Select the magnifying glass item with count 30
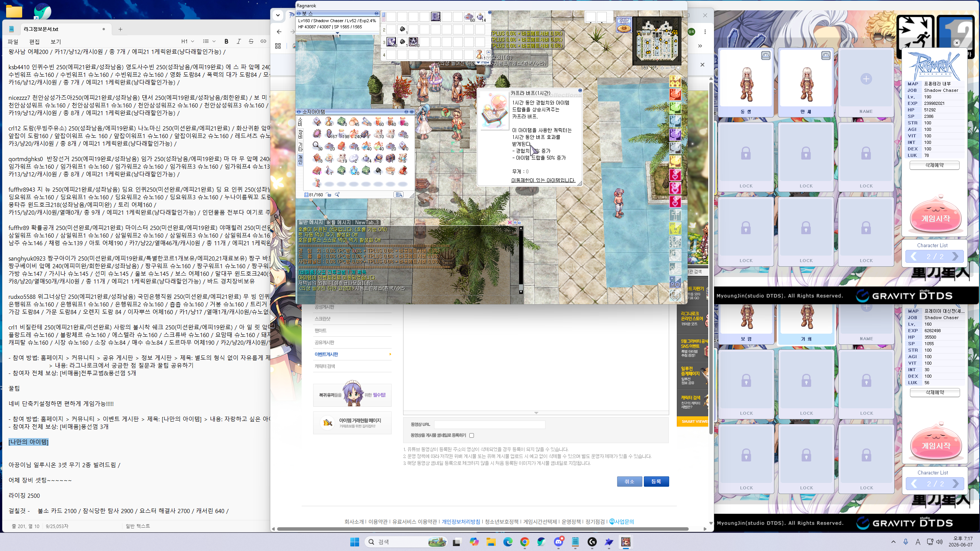 point(317,146)
